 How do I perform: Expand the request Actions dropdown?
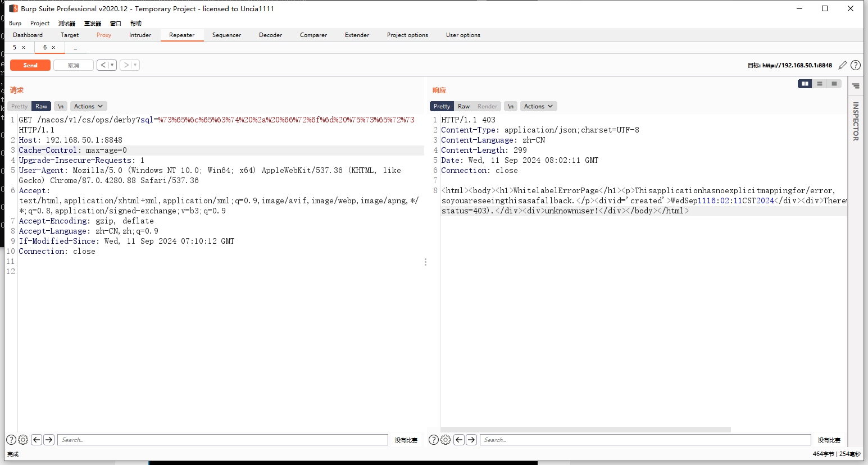(88, 106)
